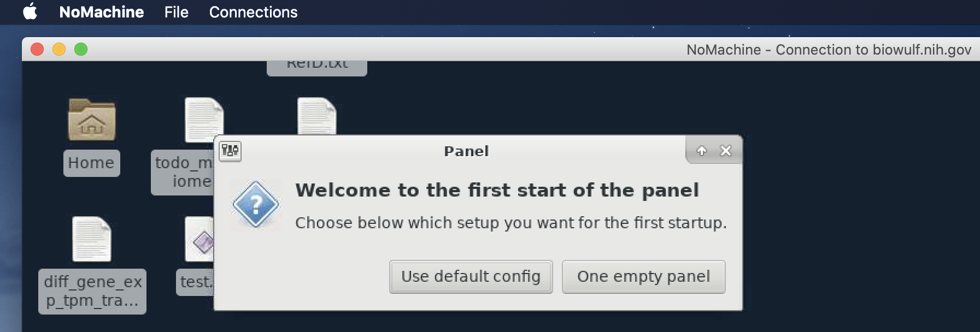Click the Panel dialog title bar
980x332 pixels.
coord(466,151)
